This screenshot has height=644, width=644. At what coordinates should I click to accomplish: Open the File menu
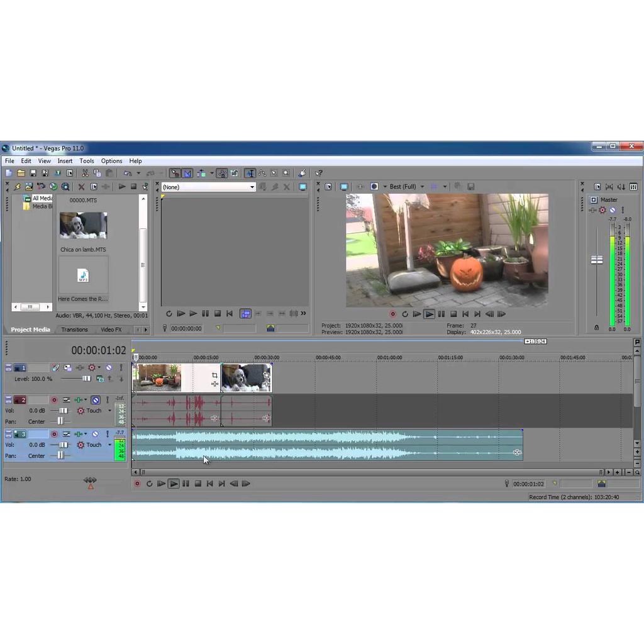pos(9,161)
